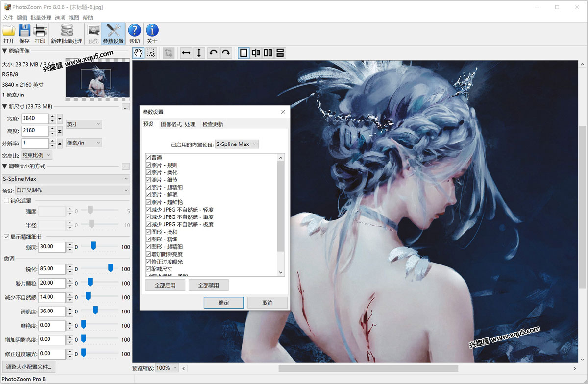Select the hand pan tool

click(x=138, y=53)
